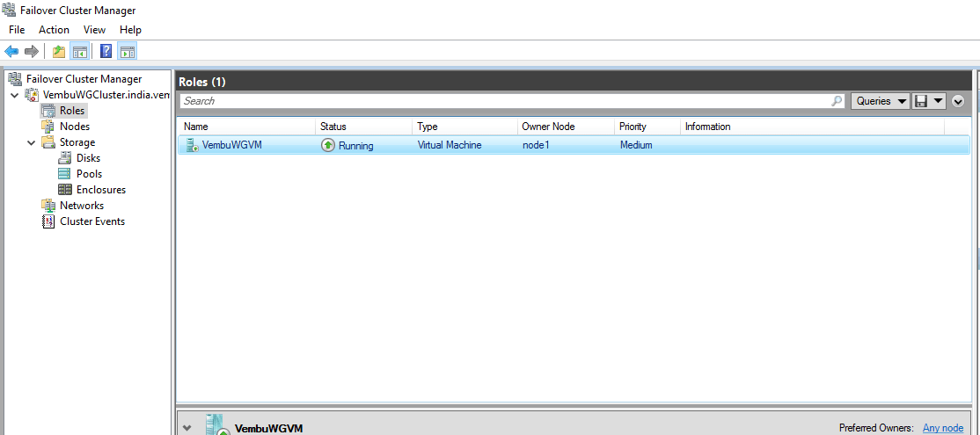Click the Failover Cluster Manager root tree icon

point(16,78)
